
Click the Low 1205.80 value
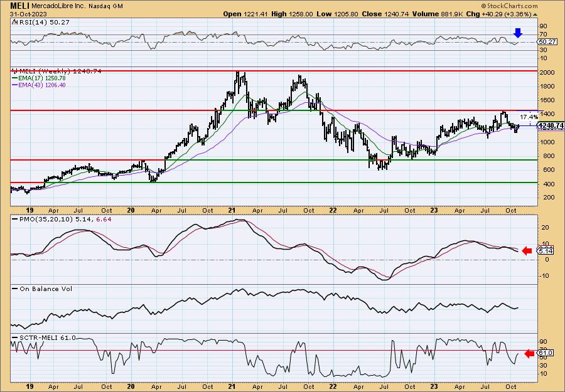(x=337, y=14)
